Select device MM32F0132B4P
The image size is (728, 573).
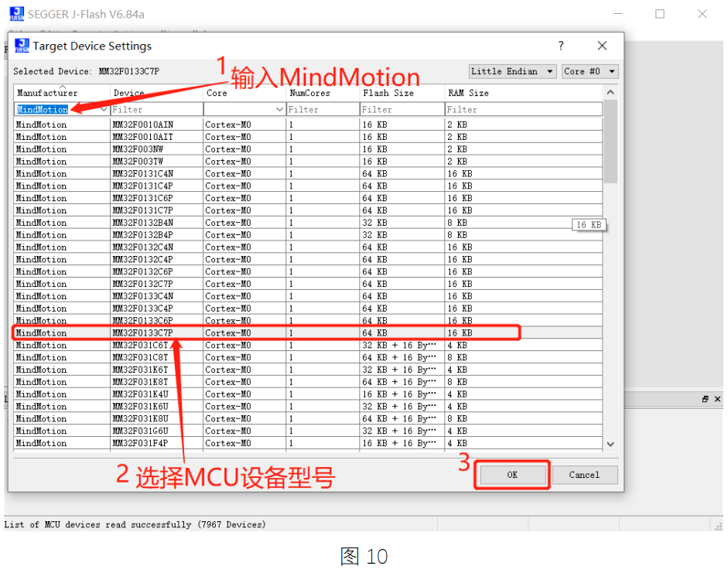tap(308, 235)
